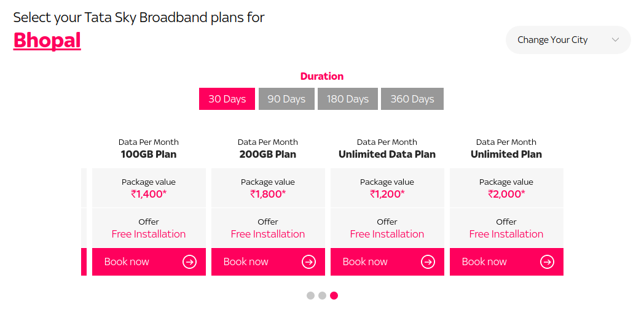Viewport: 644px width, 310px height.
Task: Book the ₹1,200 Unlimited Data Plan
Action: (x=366, y=262)
